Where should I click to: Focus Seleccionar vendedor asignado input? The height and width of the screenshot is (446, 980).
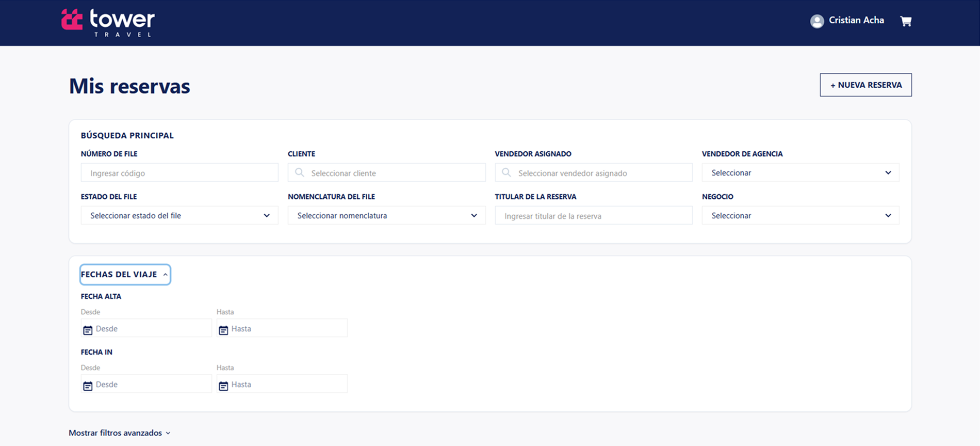coord(594,172)
